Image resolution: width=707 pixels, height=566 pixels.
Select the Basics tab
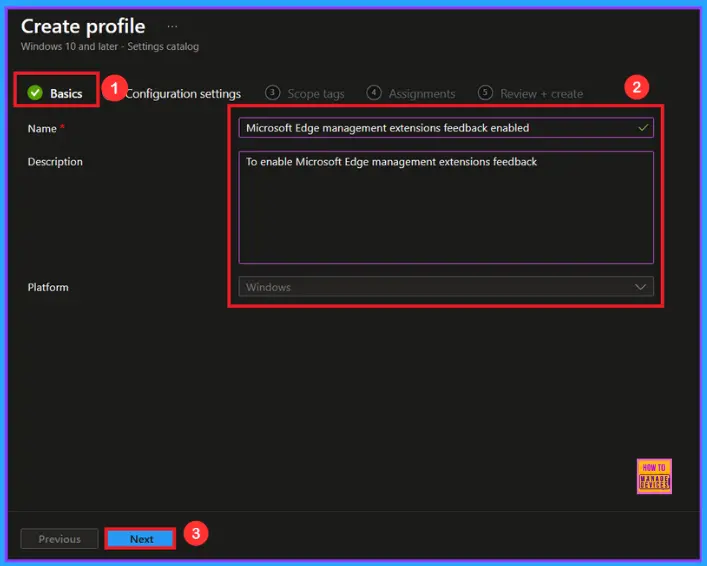click(55, 93)
